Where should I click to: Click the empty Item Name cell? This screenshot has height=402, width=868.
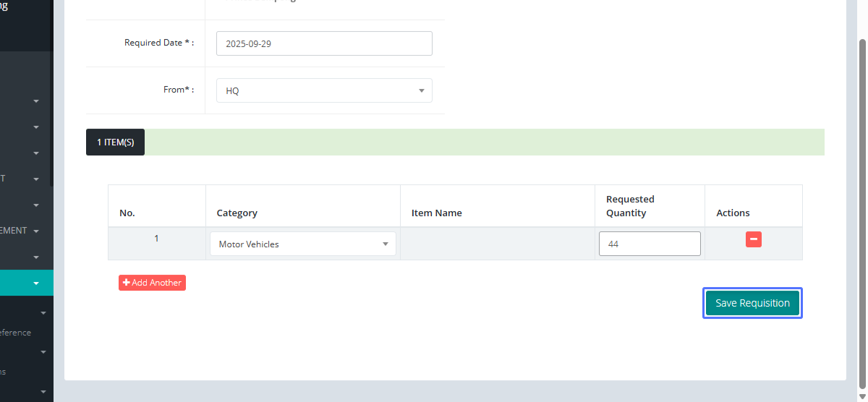point(498,244)
